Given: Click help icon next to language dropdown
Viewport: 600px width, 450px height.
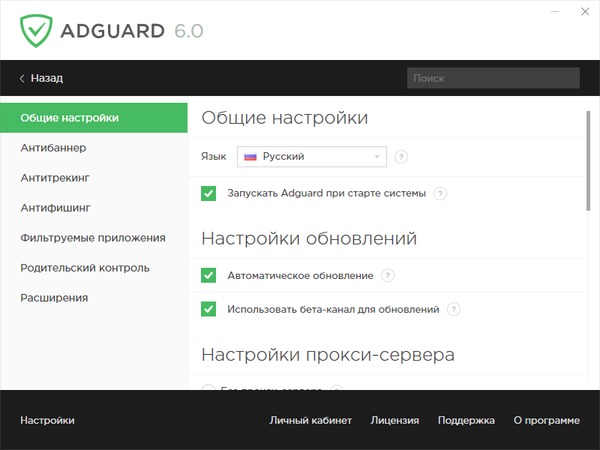Looking at the screenshot, I should 401,156.
